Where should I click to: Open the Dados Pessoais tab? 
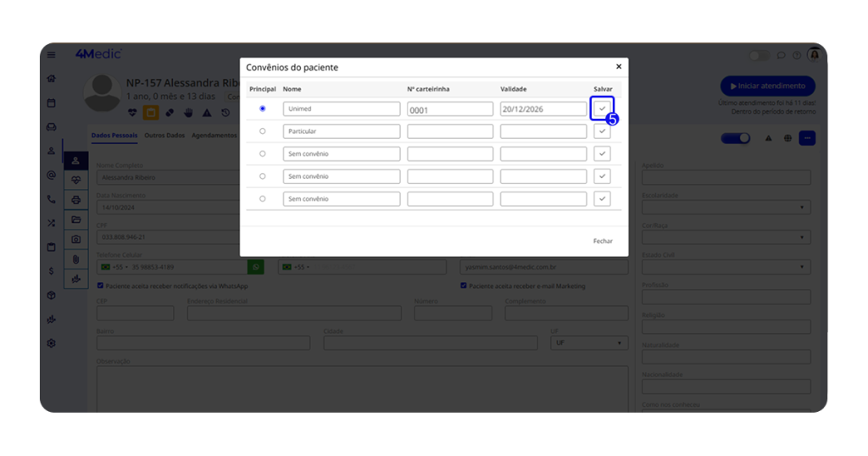coord(114,136)
